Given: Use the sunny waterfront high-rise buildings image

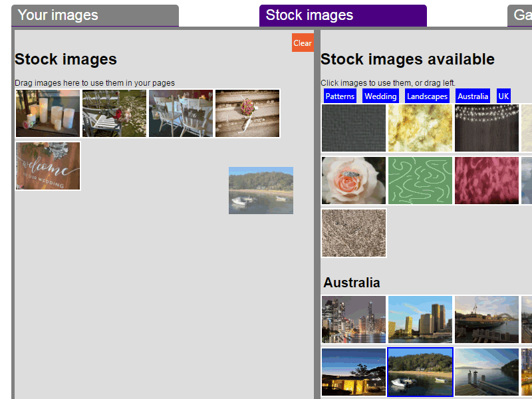Looking at the screenshot, I should coord(420,319).
